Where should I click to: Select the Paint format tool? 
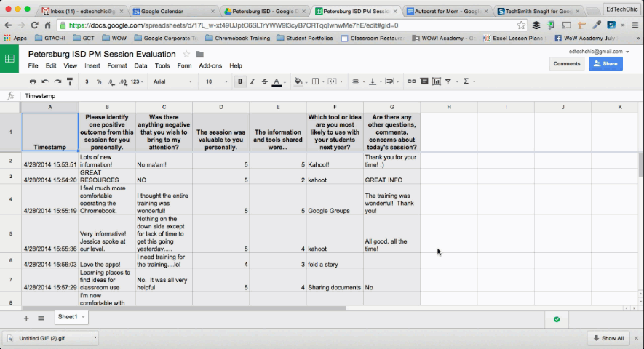point(71,81)
